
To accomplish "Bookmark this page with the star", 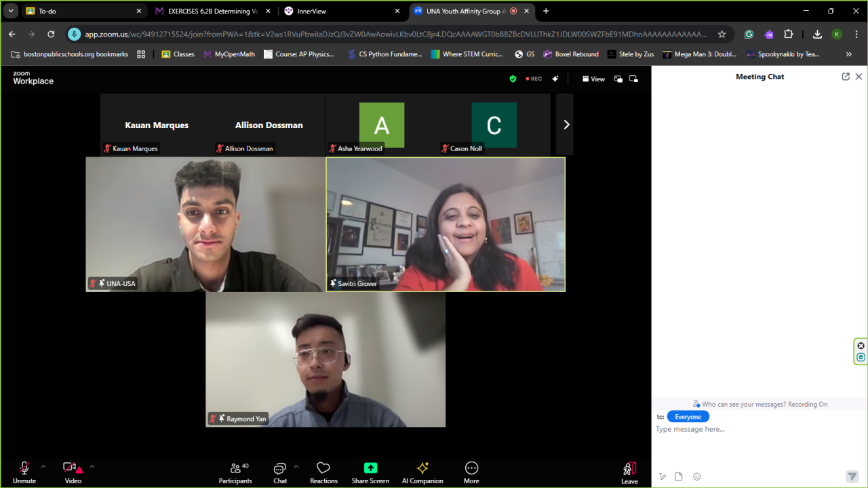I will click(722, 34).
